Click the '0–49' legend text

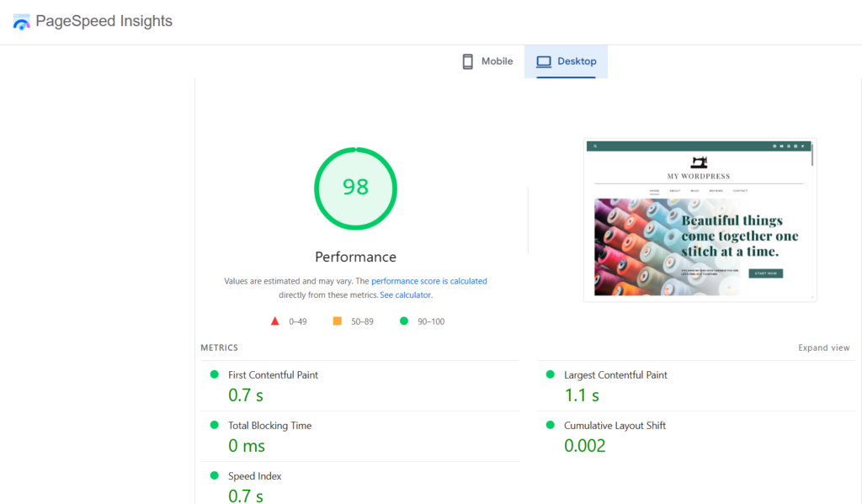298,321
